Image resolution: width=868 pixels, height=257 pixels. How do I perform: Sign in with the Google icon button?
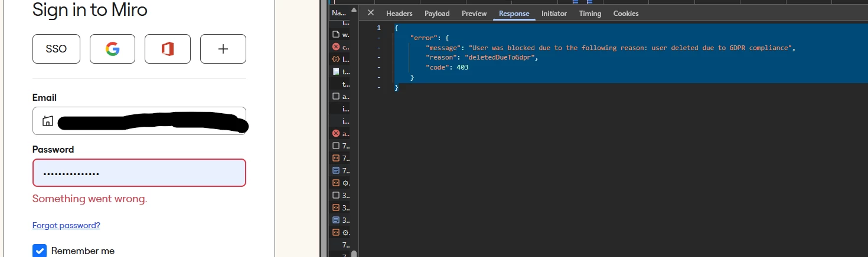click(112, 49)
